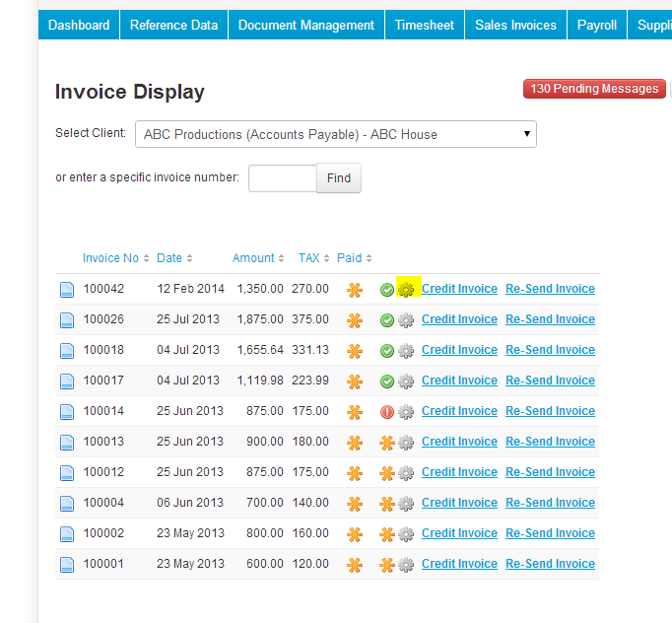Focus the specific invoice number input field
Screen dimensions: 672x623
coord(283,178)
